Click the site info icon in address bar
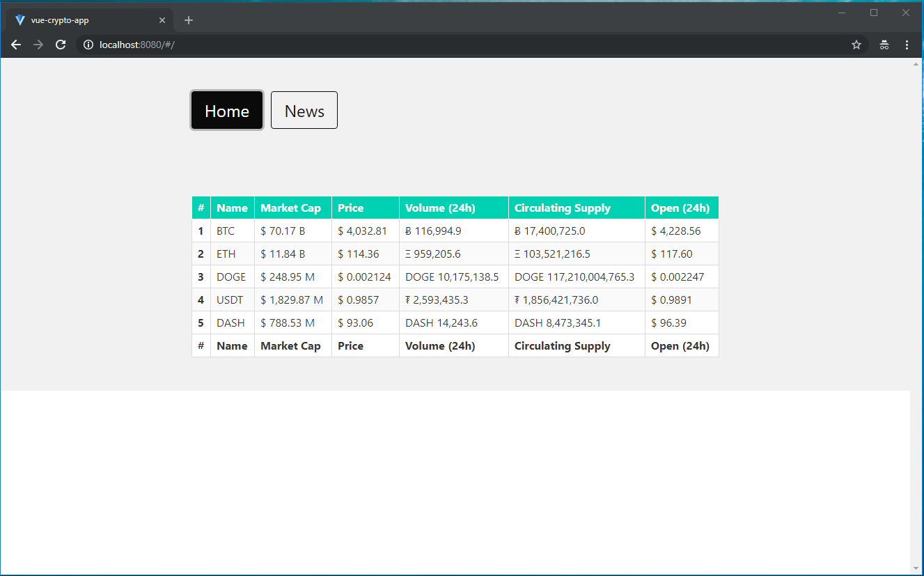924x576 pixels. pos(88,44)
